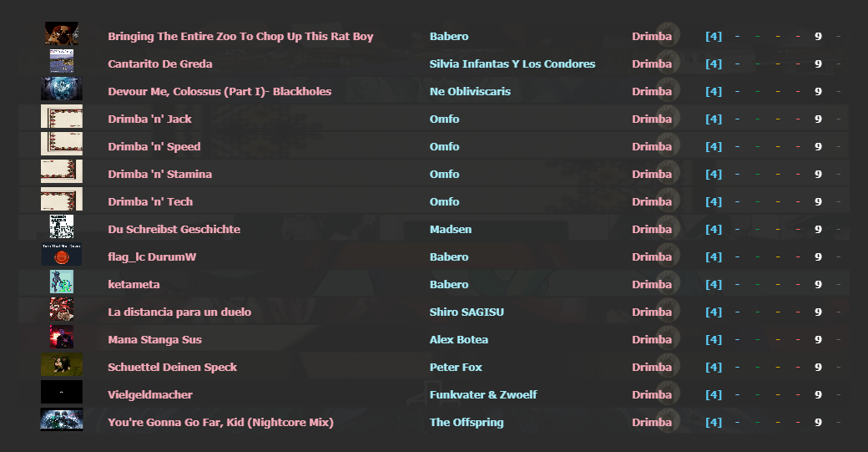Open "Bringing The Entire Zoo" song title
The height and width of the screenshot is (452, 868).
point(240,36)
